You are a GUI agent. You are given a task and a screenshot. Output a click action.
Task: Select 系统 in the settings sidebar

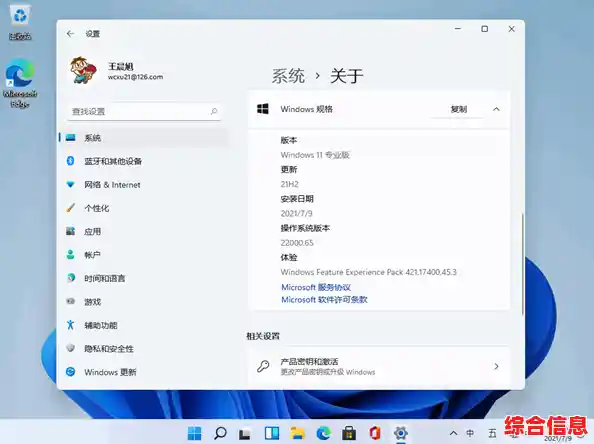[144, 138]
